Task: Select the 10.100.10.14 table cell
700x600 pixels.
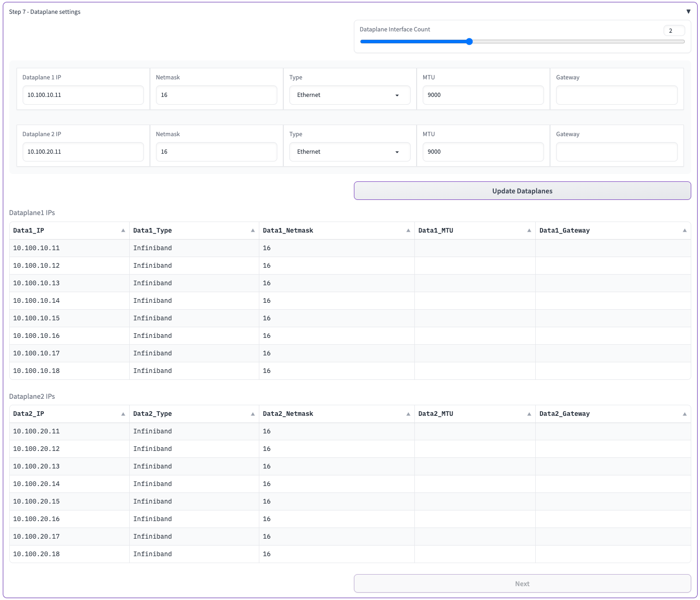Action: pyautogui.click(x=36, y=300)
